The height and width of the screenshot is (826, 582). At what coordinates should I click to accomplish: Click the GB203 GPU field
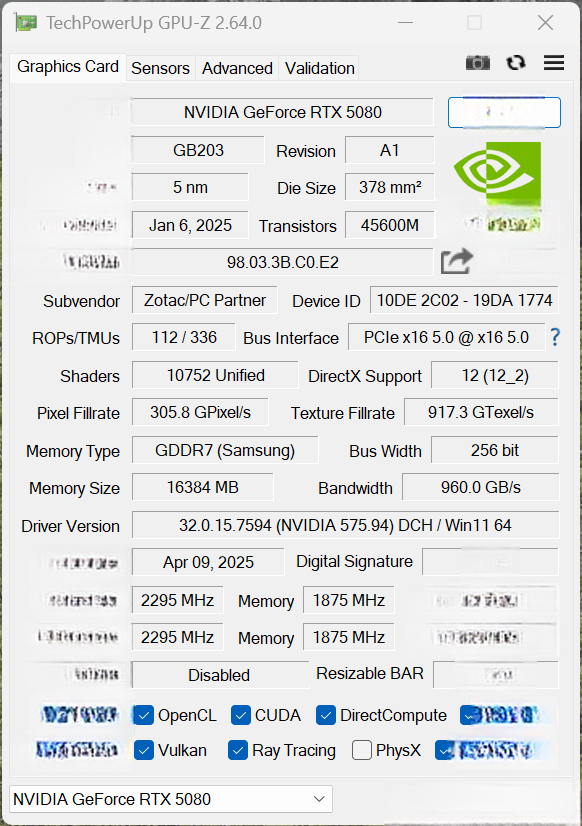point(198,150)
